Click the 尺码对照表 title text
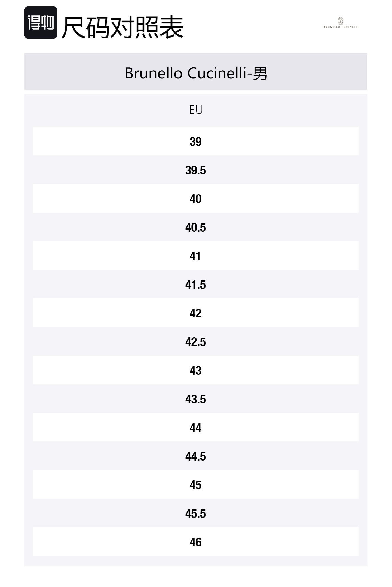 122,27
